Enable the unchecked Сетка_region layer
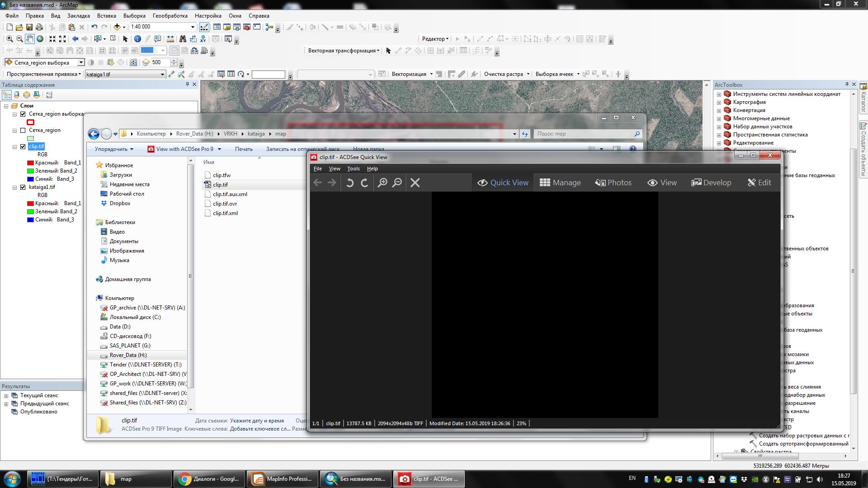The height and width of the screenshot is (488, 868). (23, 130)
